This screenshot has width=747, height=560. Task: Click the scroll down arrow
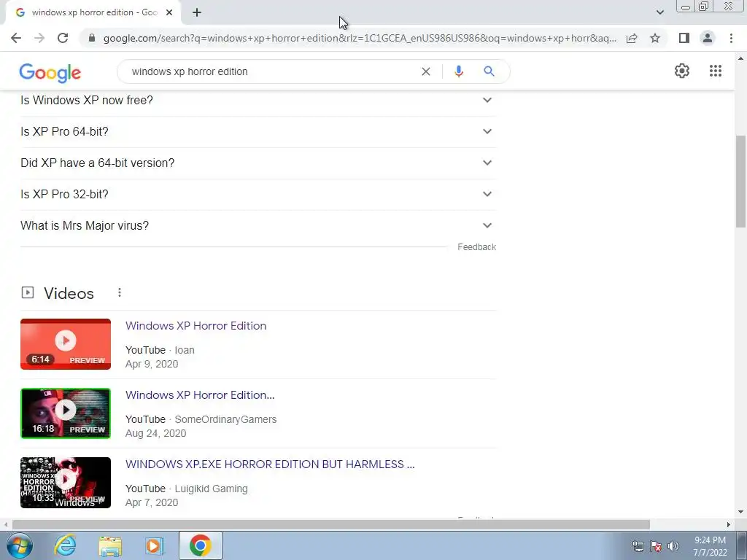(740, 513)
